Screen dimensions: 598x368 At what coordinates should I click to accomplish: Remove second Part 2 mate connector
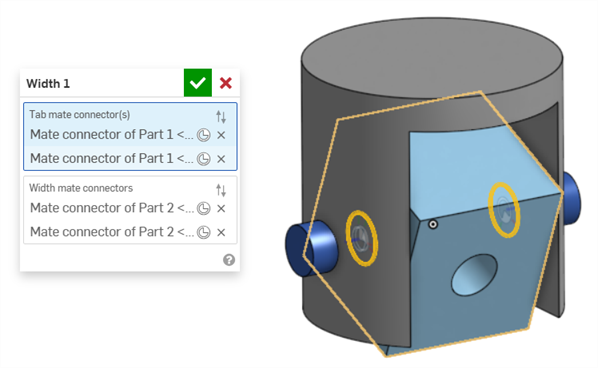coord(221,232)
